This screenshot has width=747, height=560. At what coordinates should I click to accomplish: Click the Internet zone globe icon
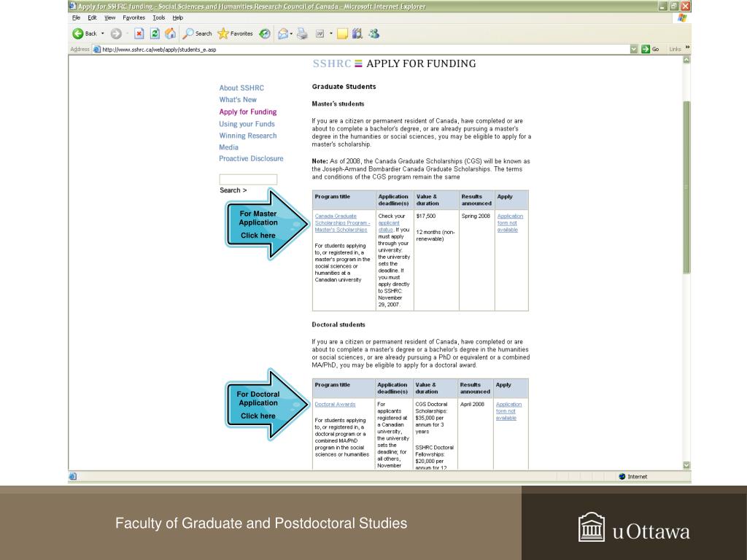tap(622, 476)
